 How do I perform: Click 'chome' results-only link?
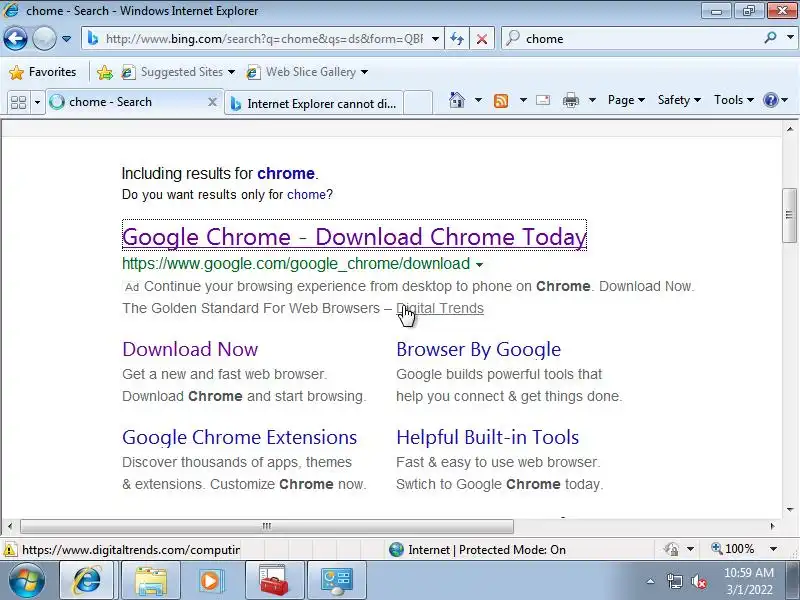[306, 195]
